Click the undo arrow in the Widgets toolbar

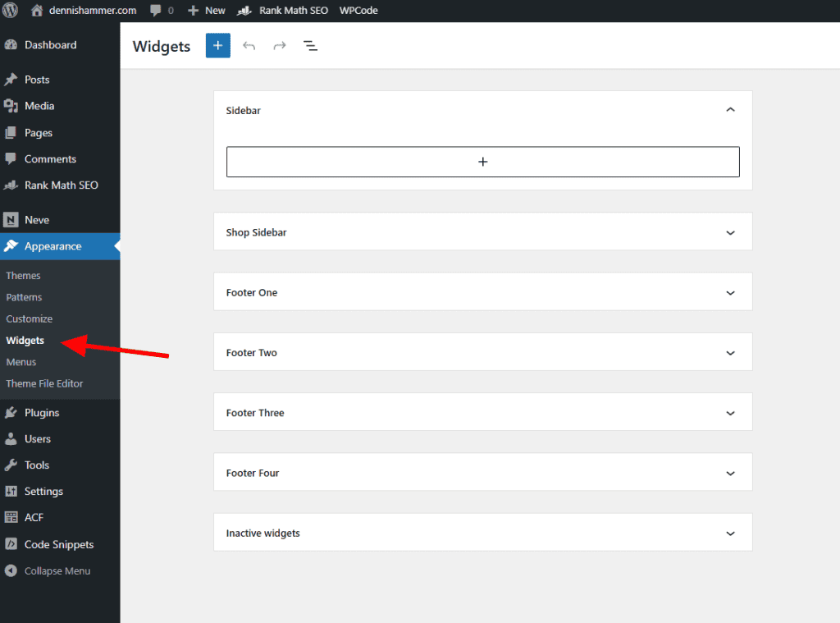click(x=249, y=46)
